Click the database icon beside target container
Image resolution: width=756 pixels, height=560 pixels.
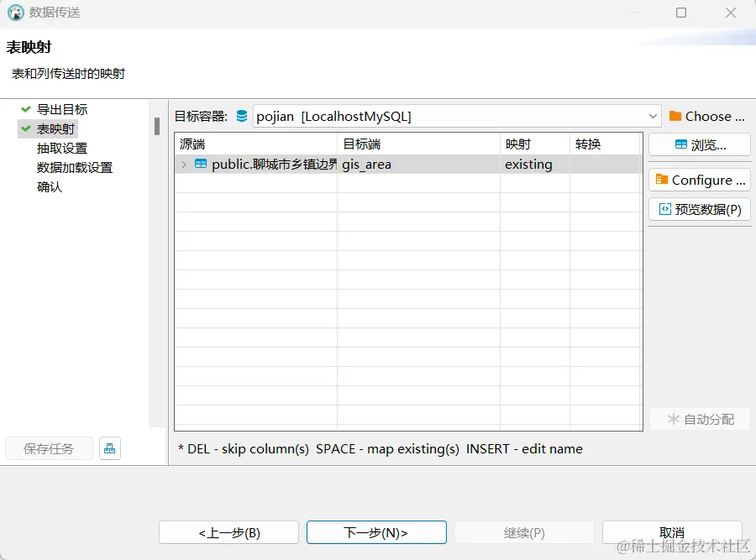coord(242,116)
